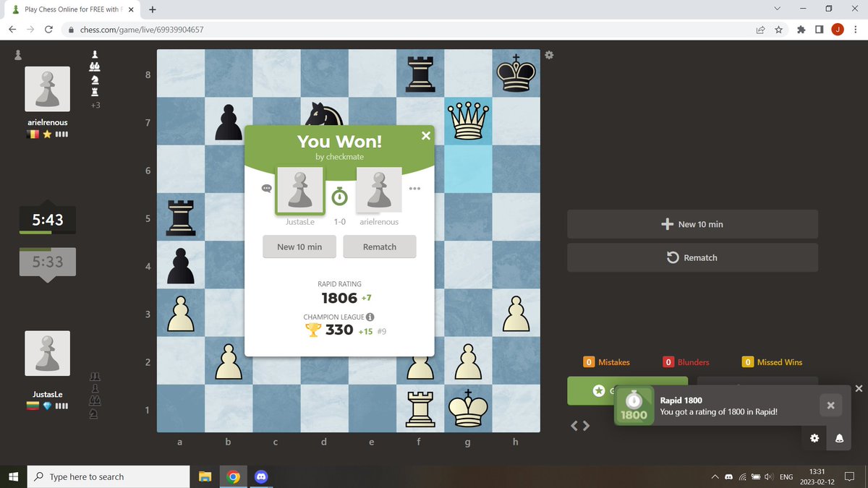The image size is (868, 488).
Task: Click New 10 min in right panel
Action: tap(692, 224)
